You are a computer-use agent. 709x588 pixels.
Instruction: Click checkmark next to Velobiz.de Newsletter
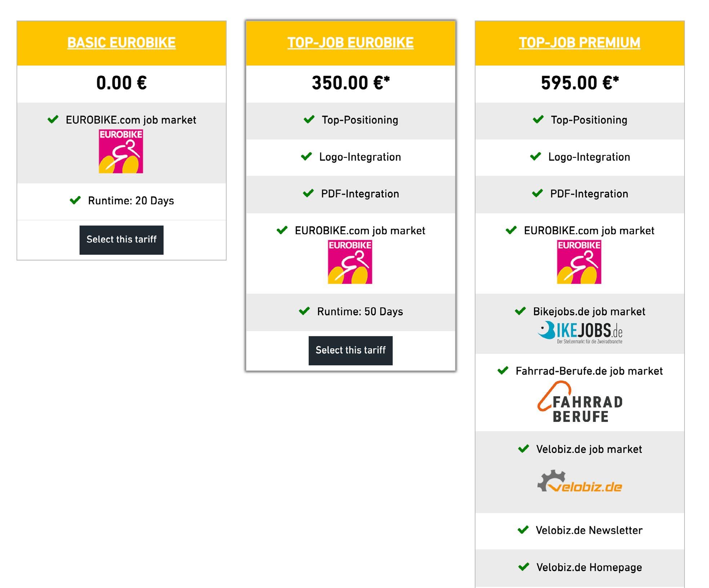523,530
